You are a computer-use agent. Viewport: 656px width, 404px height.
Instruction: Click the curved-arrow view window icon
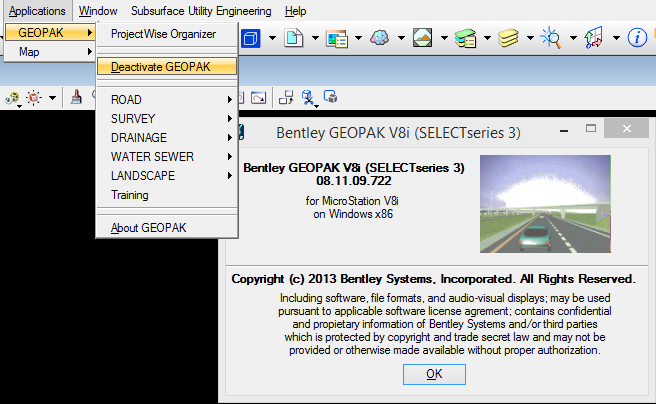point(258,98)
